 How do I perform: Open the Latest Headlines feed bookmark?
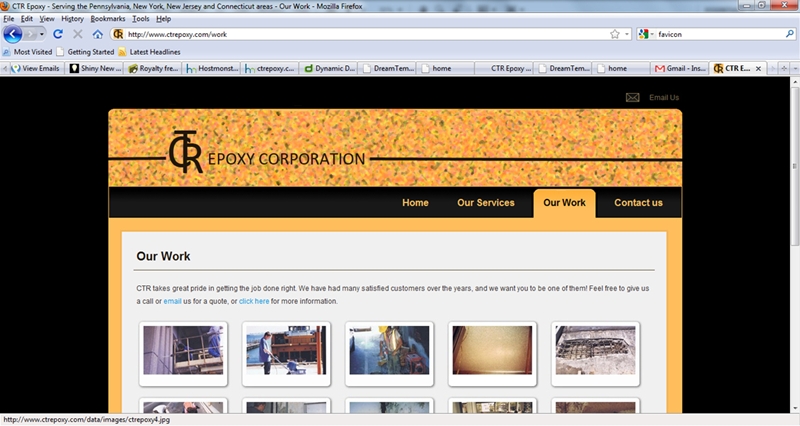[x=149, y=52]
